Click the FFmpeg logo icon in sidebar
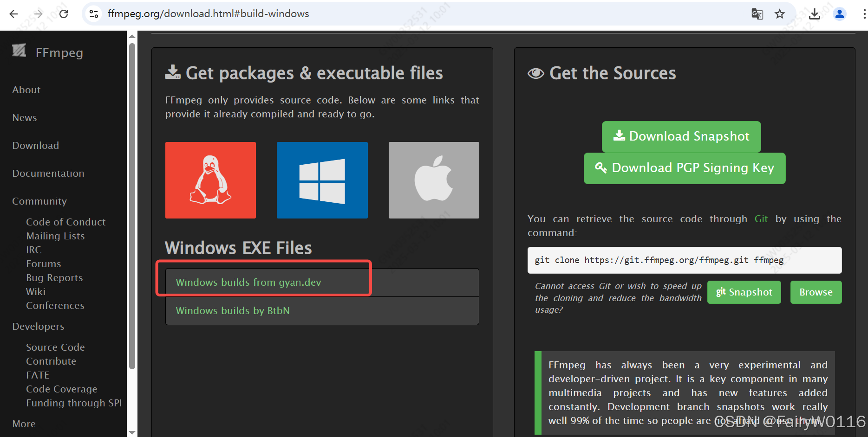 click(x=19, y=50)
